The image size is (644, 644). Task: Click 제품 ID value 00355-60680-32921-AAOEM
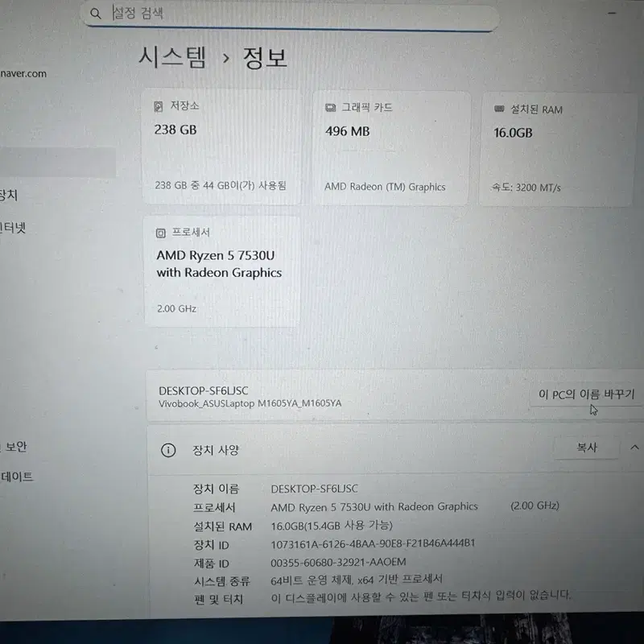coord(338,562)
